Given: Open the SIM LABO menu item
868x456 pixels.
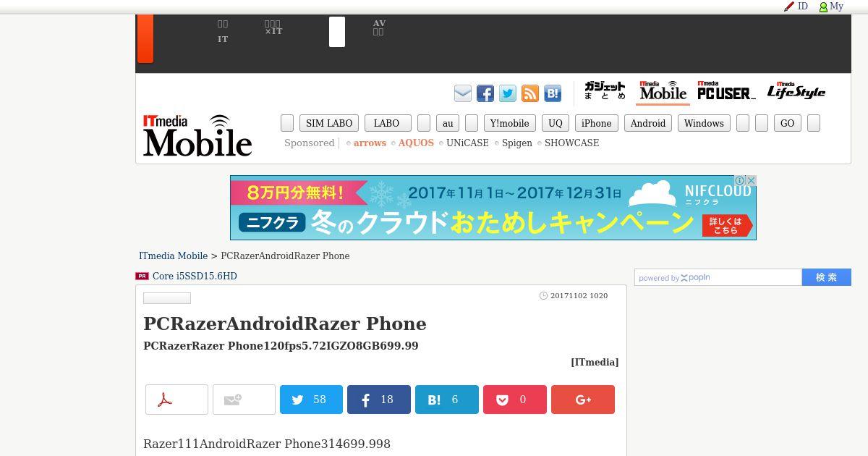Looking at the screenshot, I should pos(329,123).
